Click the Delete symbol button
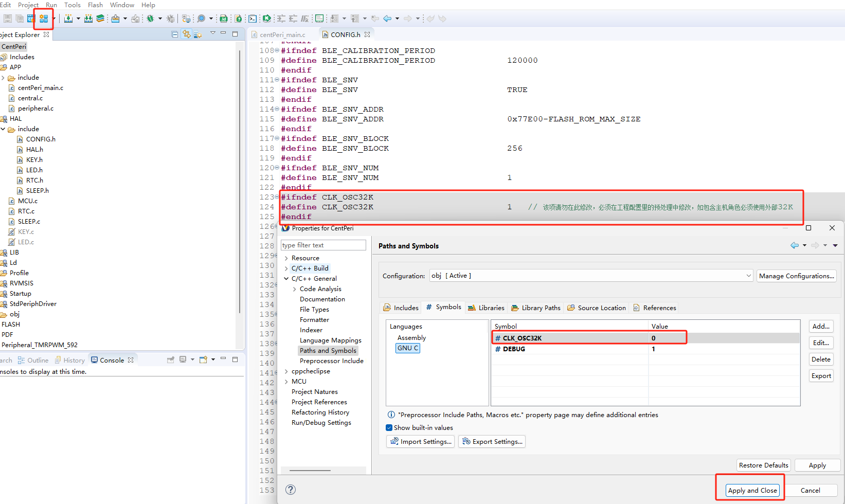Screen dimensions: 845x504 point(821,359)
